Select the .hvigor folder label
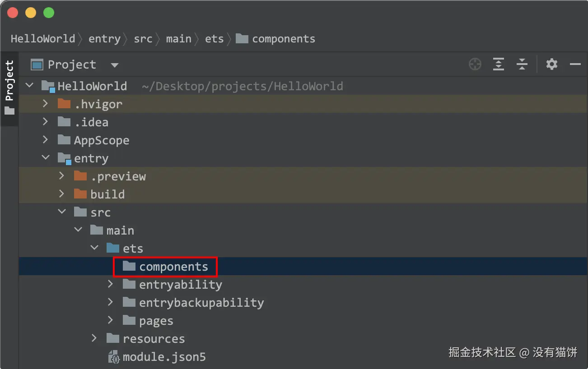This screenshot has height=369, width=588. [98, 104]
